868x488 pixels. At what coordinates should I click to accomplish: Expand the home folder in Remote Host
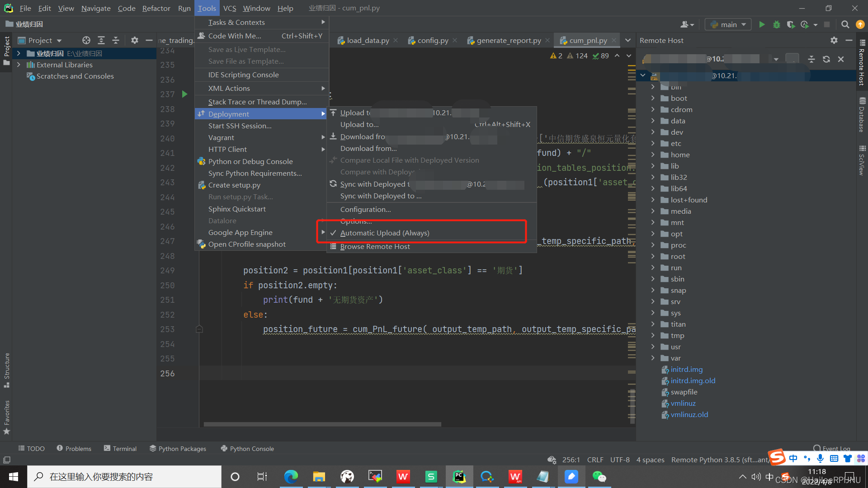[653, 155]
